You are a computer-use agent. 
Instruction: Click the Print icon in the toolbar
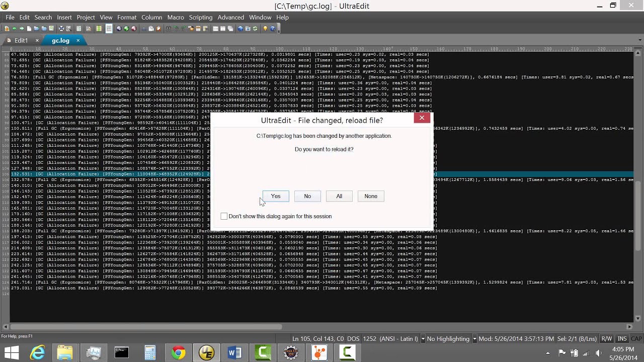(61, 29)
